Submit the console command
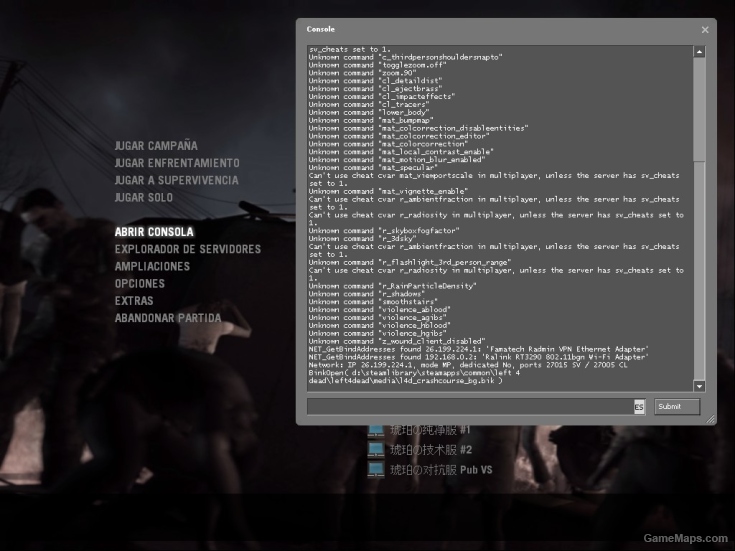735x551 pixels. pos(677,407)
